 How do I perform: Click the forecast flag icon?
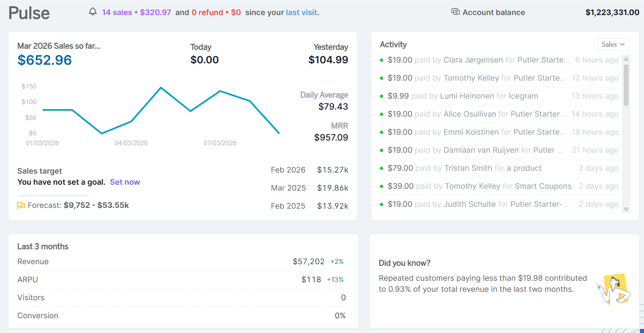click(x=21, y=205)
